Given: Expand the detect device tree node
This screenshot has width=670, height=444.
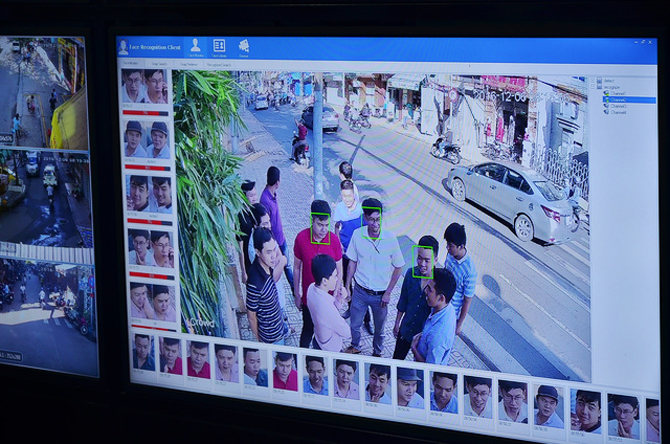Looking at the screenshot, I should point(593,80).
